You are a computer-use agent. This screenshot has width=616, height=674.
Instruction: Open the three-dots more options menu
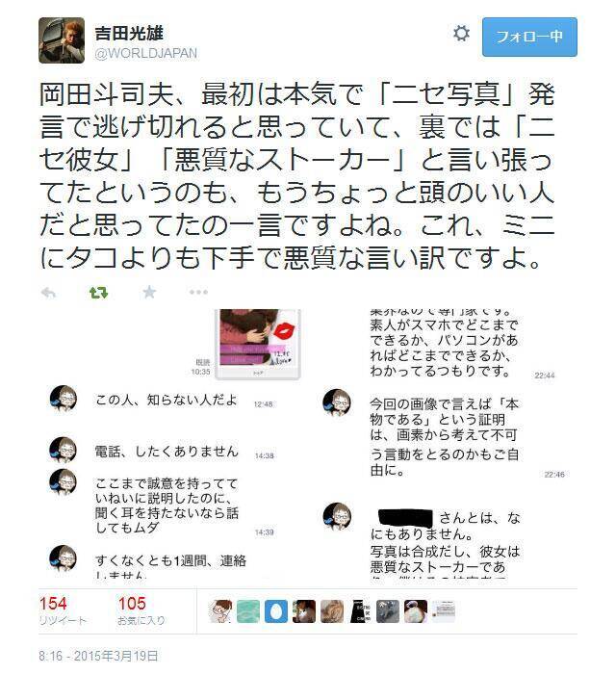198,293
